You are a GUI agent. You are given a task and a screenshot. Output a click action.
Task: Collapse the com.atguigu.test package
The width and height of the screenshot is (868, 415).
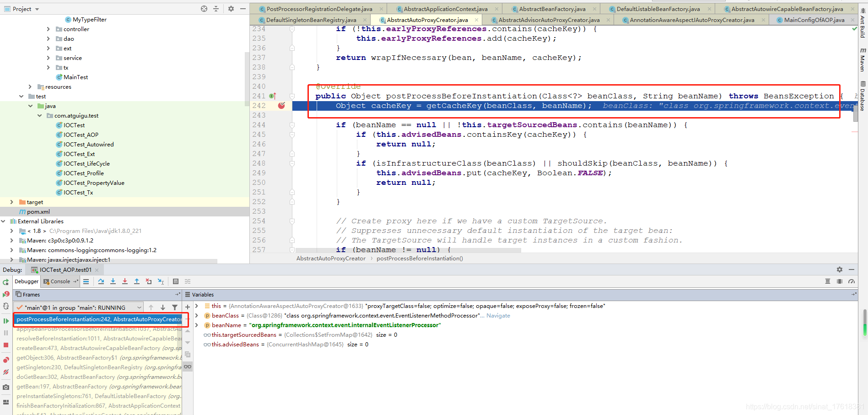[x=39, y=115]
